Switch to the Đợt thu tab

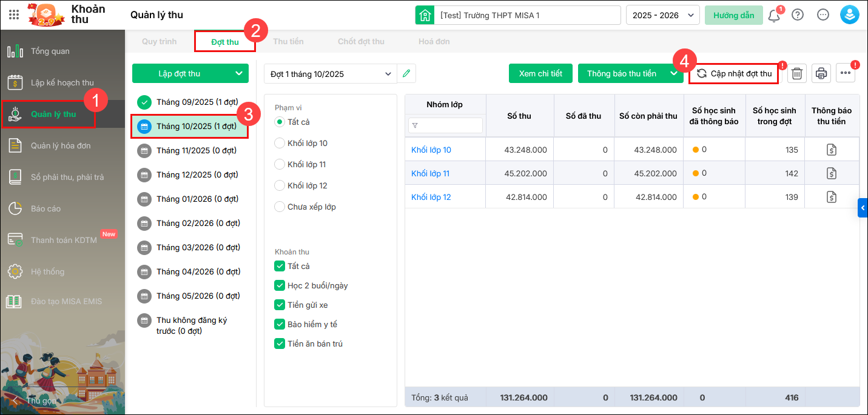225,42
